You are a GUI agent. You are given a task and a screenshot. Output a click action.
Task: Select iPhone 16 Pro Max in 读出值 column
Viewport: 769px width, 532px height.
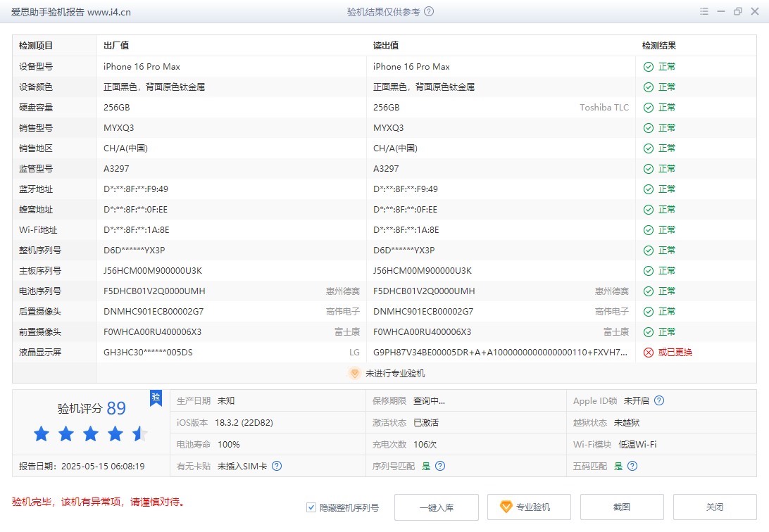(411, 67)
